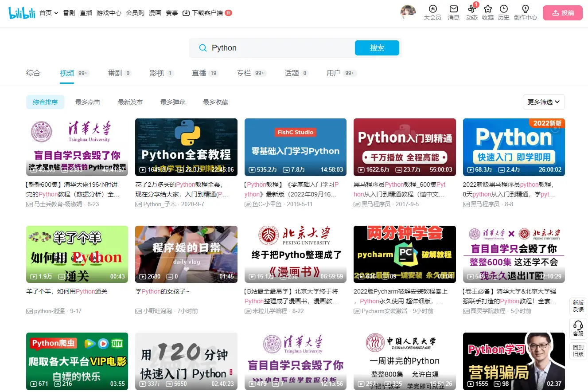Image resolution: width=588 pixels, height=392 pixels.
Task: Open 中国人民大学 一周讲完的Python thumbnail
Action: 405,361
